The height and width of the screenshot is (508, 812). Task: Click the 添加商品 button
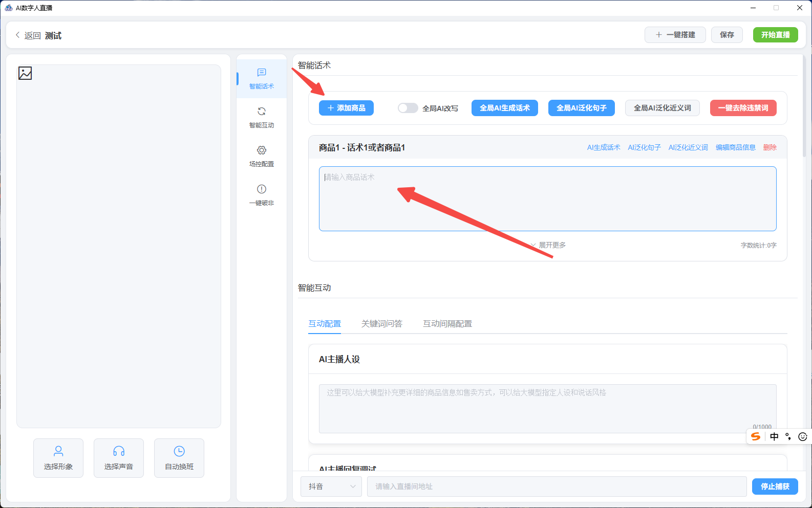346,108
